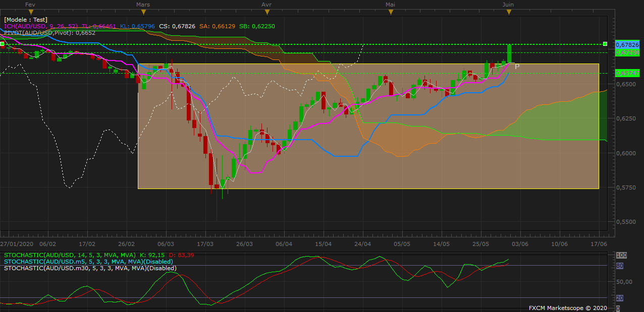Click the 0,5750 price axis label
The height and width of the screenshot is (312, 644).
(626, 188)
